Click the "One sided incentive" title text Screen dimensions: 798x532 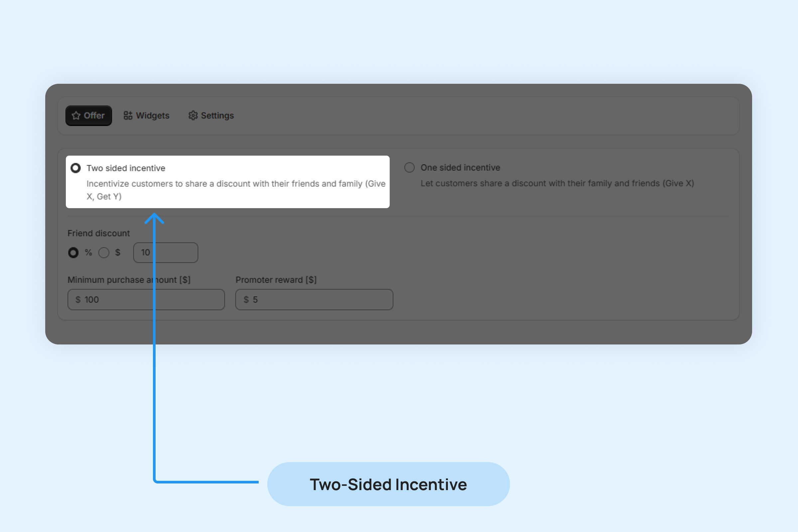pos(460,168)
